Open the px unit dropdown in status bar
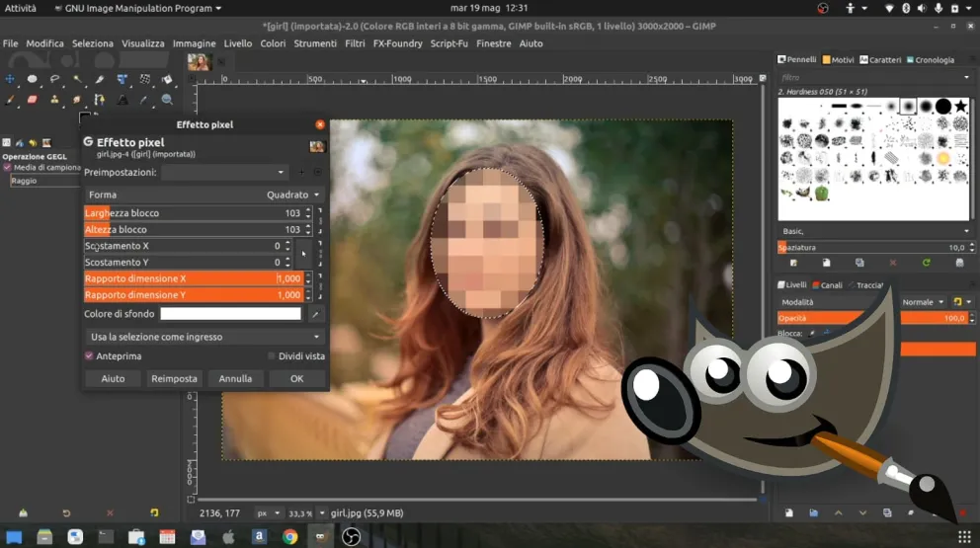 pyautogui.click(x=268, y=513)
